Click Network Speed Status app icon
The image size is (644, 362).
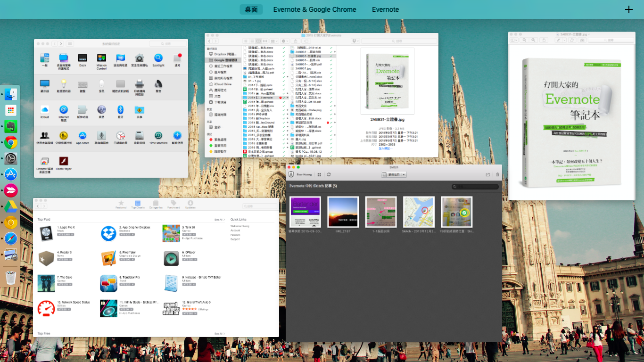(46, 308)
